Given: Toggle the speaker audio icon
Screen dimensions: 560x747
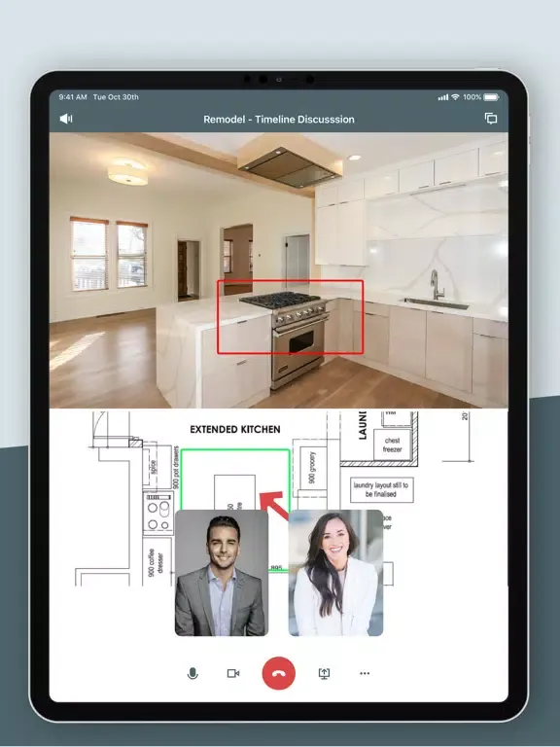Looking at the screenshot, I should click(66, 119).
